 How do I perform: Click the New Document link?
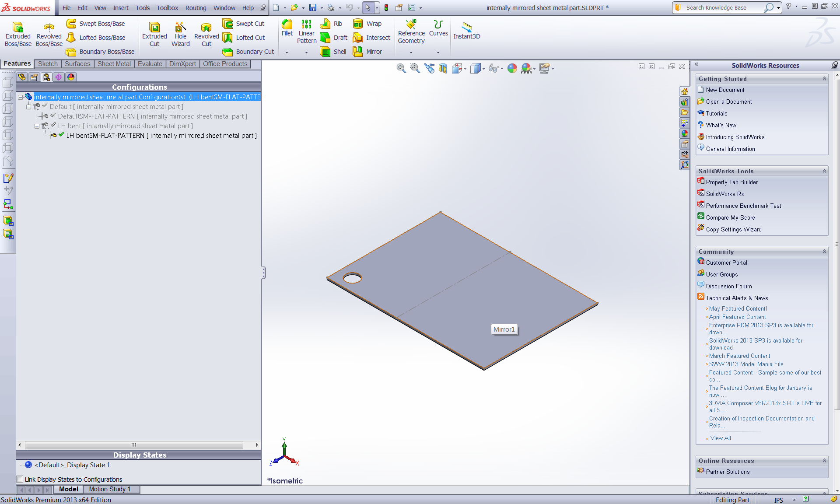pyautogui.click(x=725, y=90)
